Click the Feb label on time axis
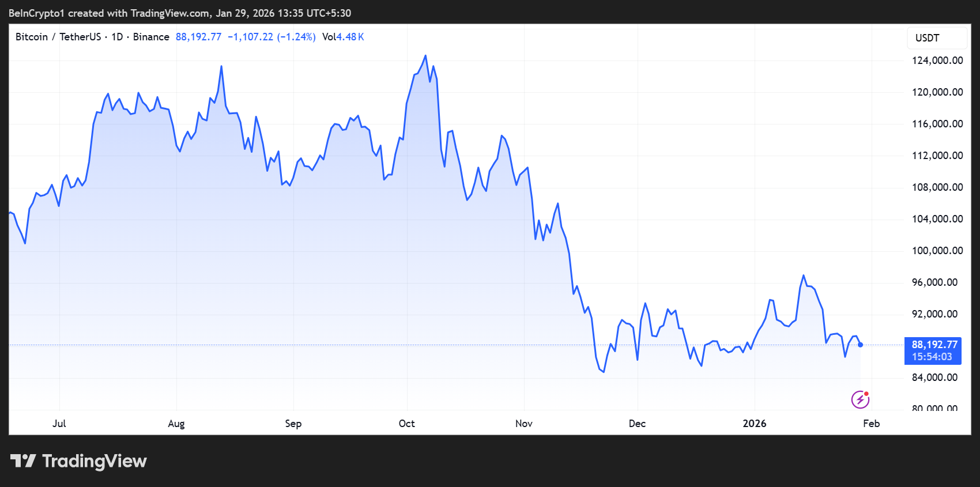980x487 pixels. pos(871,424)
